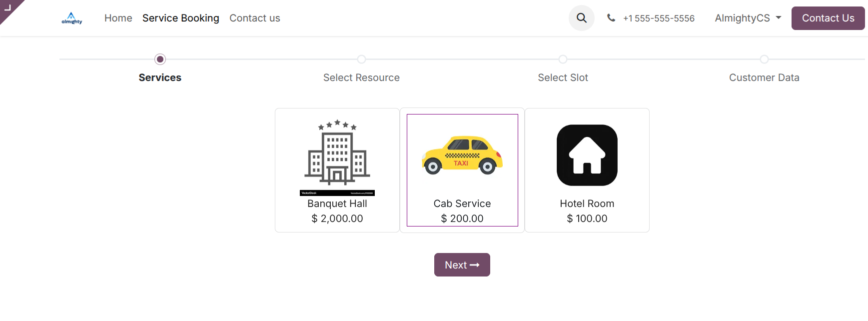The image size is (868, 321).
Task: Click the search magnifier icon
Action: click(x=581, y=18)
